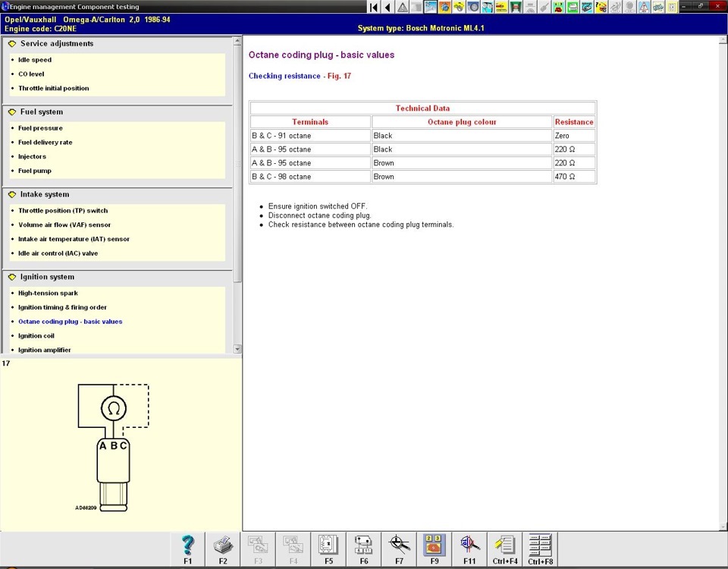728x569 pixels.
Task: Open the Ctrl+F8 table list icon
Action: pos(541,549)
